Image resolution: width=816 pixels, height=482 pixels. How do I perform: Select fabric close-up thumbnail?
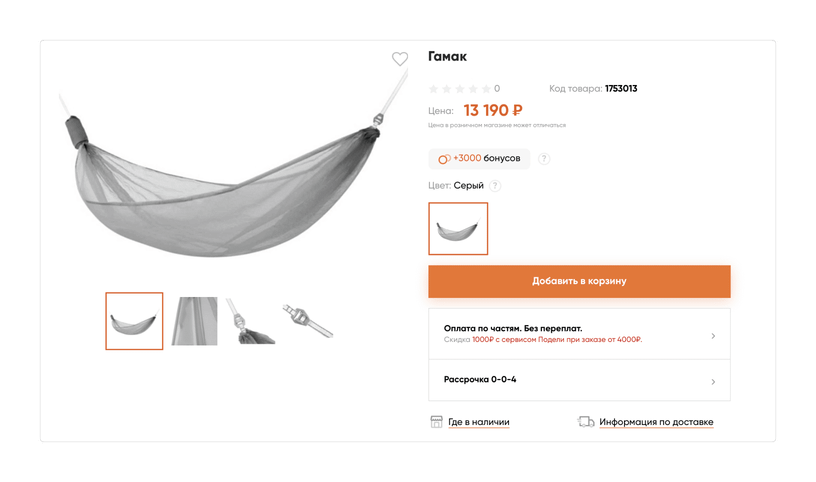195,321
